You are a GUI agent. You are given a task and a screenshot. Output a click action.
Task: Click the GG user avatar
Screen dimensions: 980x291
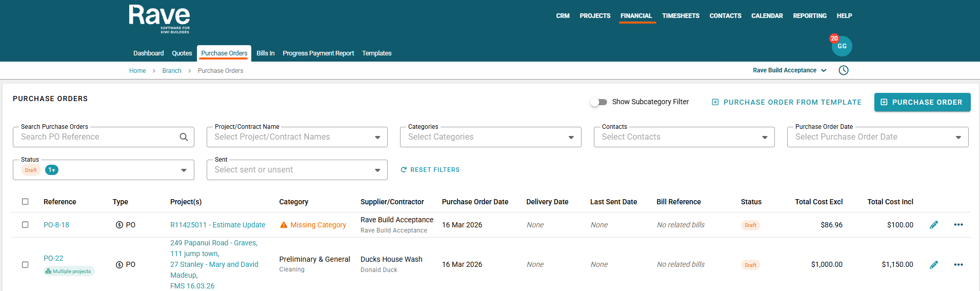[x=842, y=46]
